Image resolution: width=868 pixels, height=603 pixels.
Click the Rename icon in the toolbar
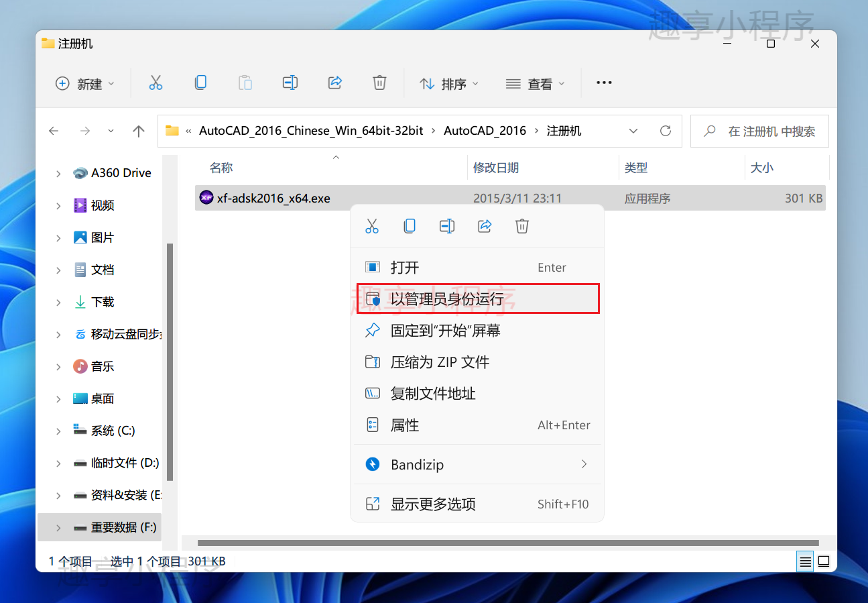290,83
